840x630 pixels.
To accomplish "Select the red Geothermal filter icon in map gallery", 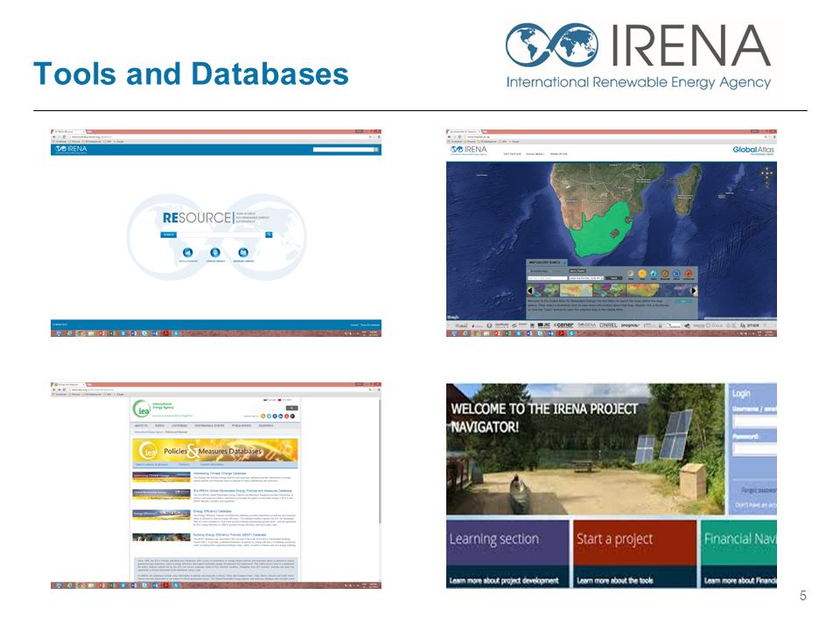I will pyautogui.click(x=689, y=274).
